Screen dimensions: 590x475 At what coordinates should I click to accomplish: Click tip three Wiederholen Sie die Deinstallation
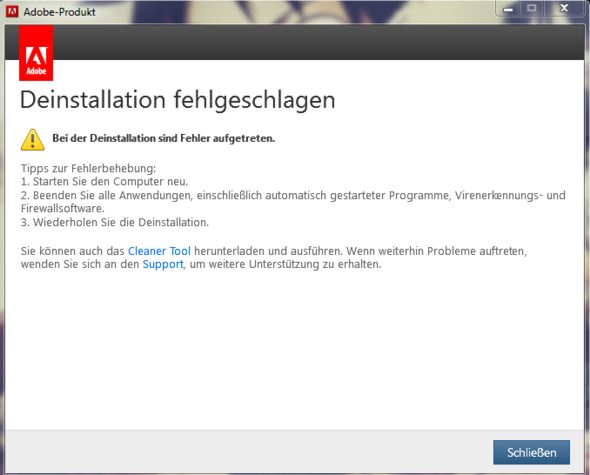(x=115, y=222)
